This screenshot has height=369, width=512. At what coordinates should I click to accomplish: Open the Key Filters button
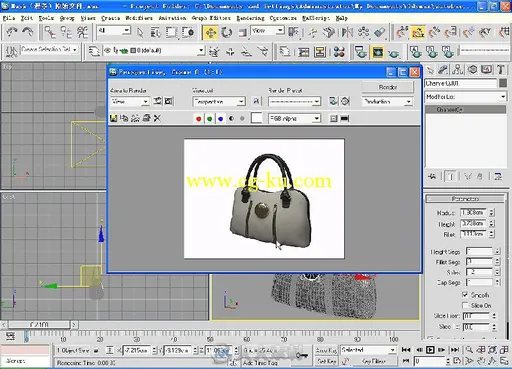click(x=374, y=361)
